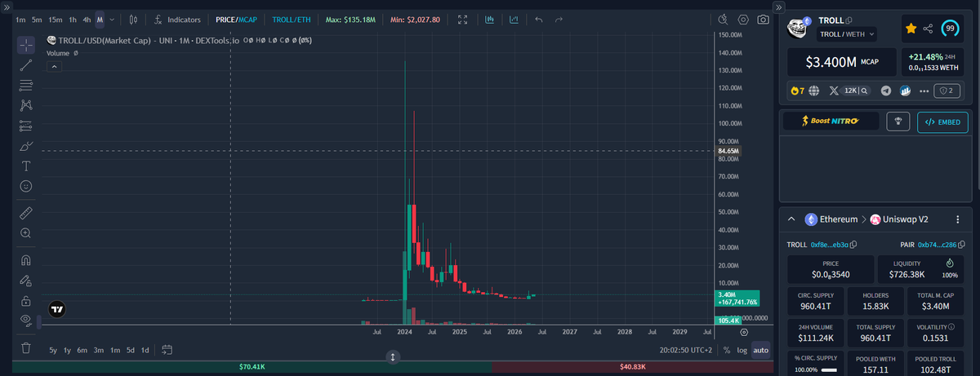Toggle TROLL/ETH denomination
The image size is (980, 376).
pos(291,19)
